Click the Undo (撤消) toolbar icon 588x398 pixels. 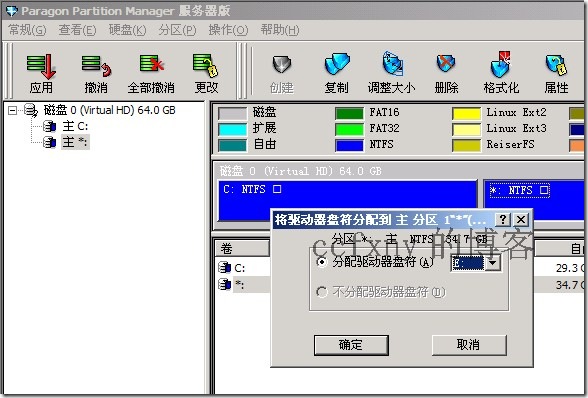tap(96, 66)
